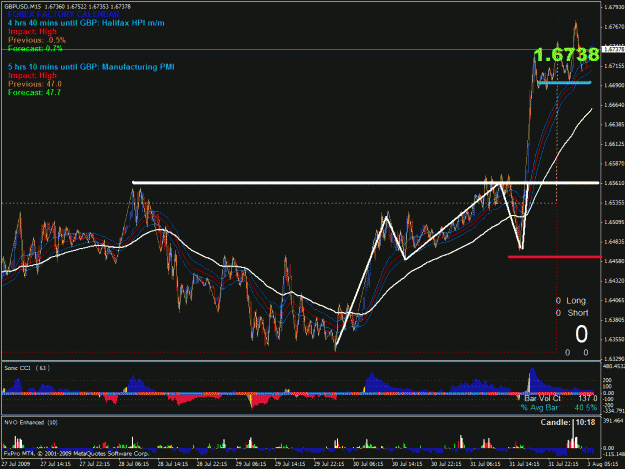This screenshot has height=469, width=625.
Task: Click the 480.4532 CCI scale value
Action: (x=614, y=366)
